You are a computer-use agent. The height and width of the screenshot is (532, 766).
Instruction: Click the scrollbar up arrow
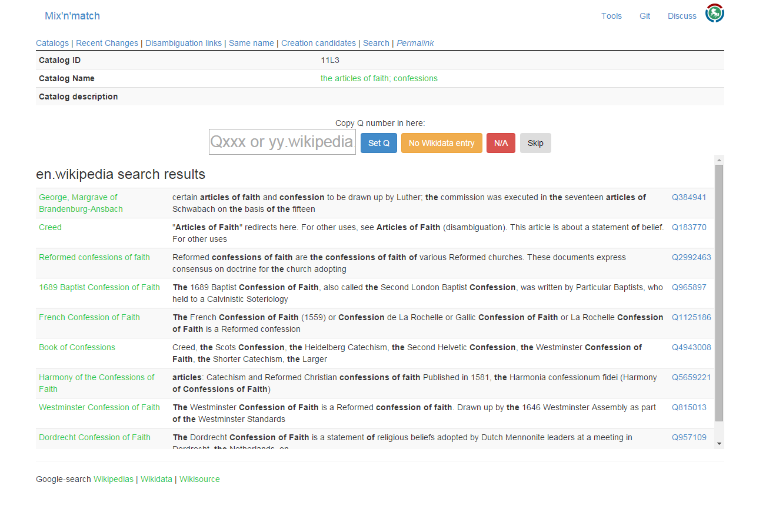tap(719, 159)
